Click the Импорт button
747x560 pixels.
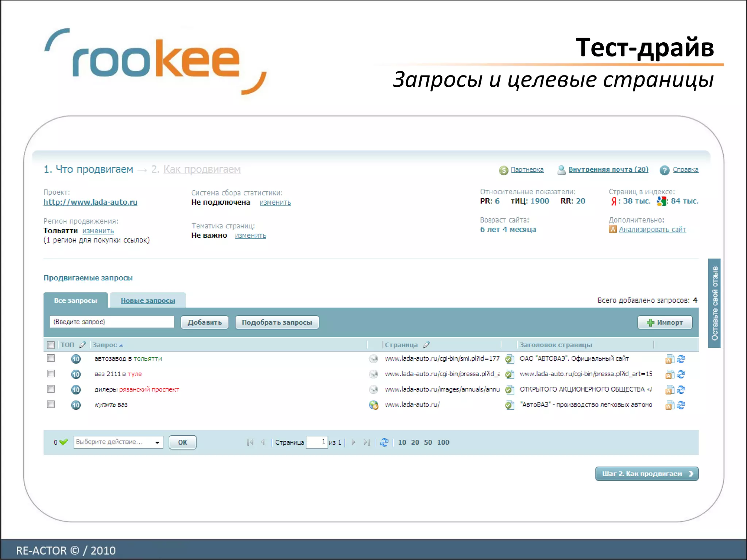click(x=665, y=322)
